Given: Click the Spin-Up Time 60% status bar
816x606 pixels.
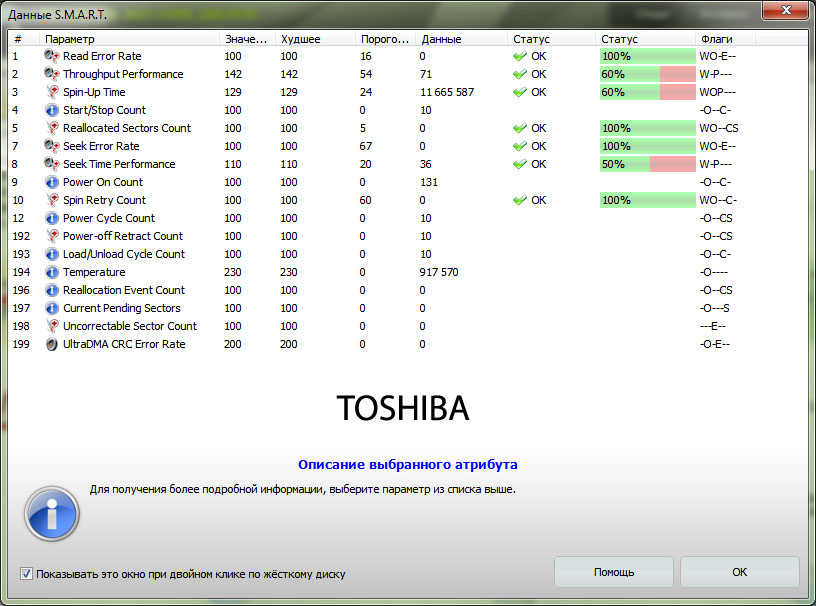Looking at the screenshot, I should coord(647,92).
